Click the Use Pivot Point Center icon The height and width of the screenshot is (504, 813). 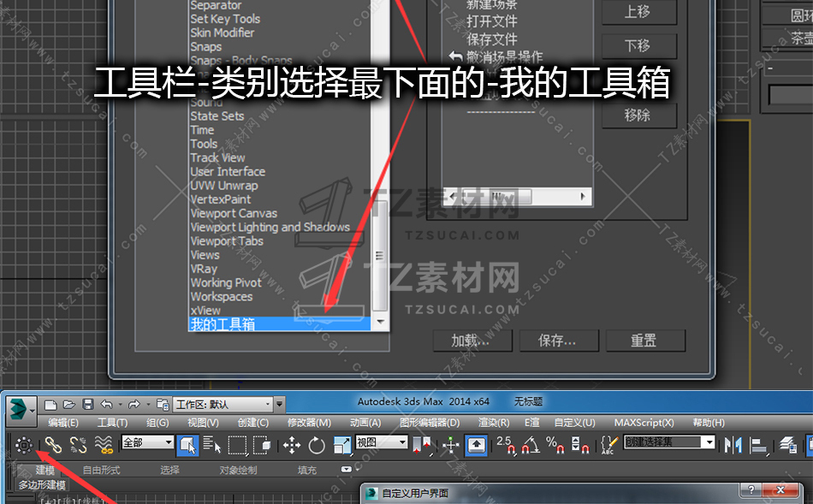pyautogui.click(x=422, y=445)
